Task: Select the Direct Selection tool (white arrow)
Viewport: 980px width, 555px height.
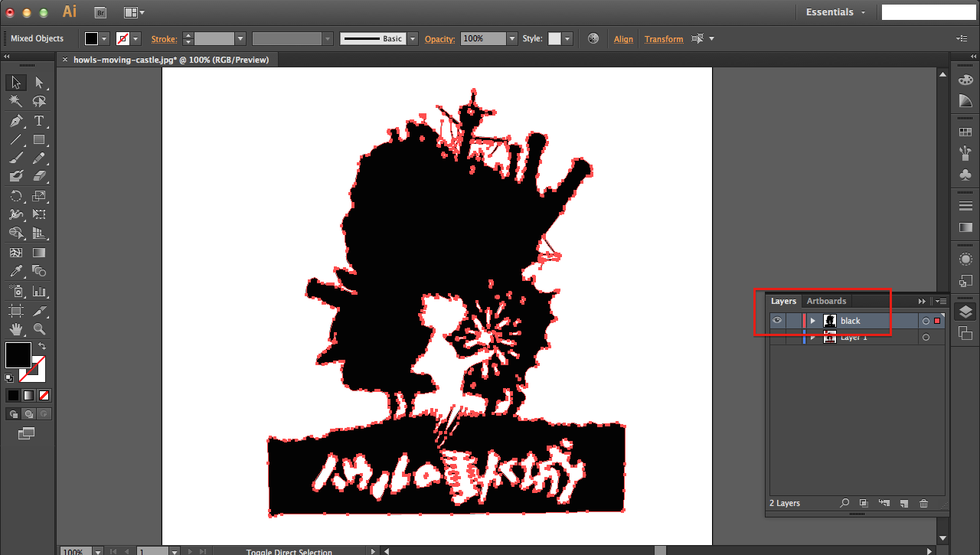Action: [39, 83]
